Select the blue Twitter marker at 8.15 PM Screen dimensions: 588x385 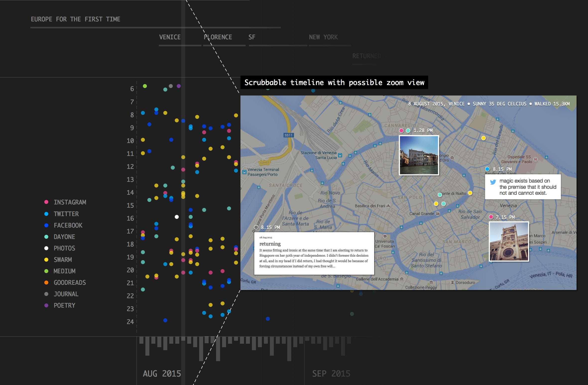point(487,169)
